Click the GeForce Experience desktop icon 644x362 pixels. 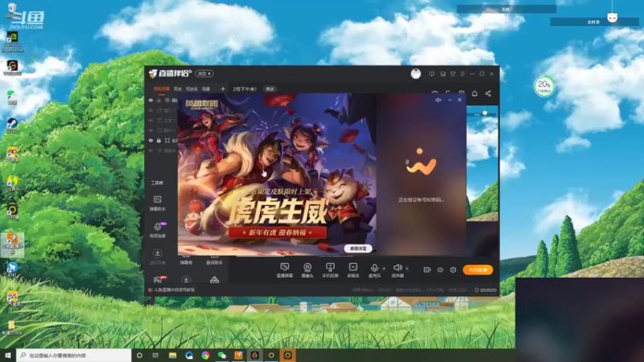(12, 42)
